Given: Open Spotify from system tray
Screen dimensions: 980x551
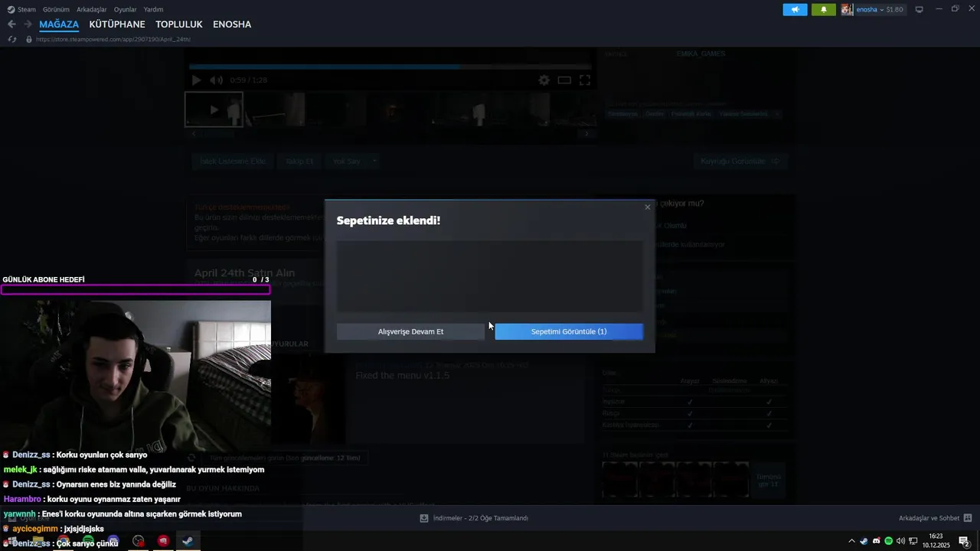Looking at the screenshot, I should pos(888,541).
